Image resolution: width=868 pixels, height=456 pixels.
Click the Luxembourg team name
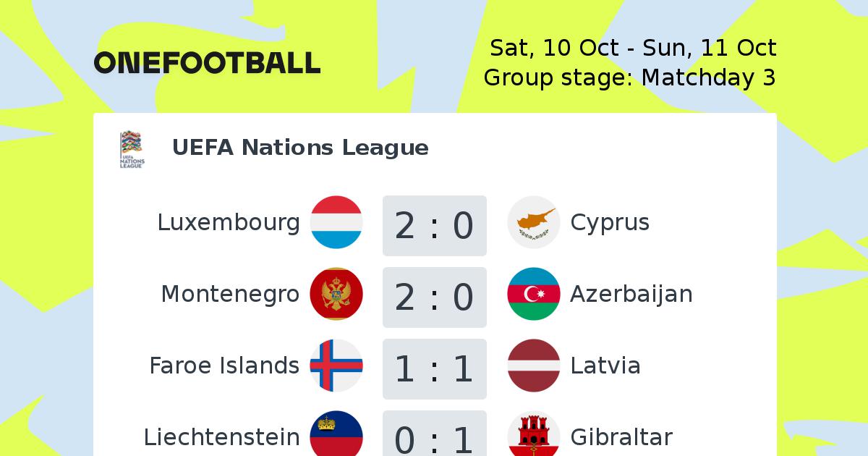[229, 222]
